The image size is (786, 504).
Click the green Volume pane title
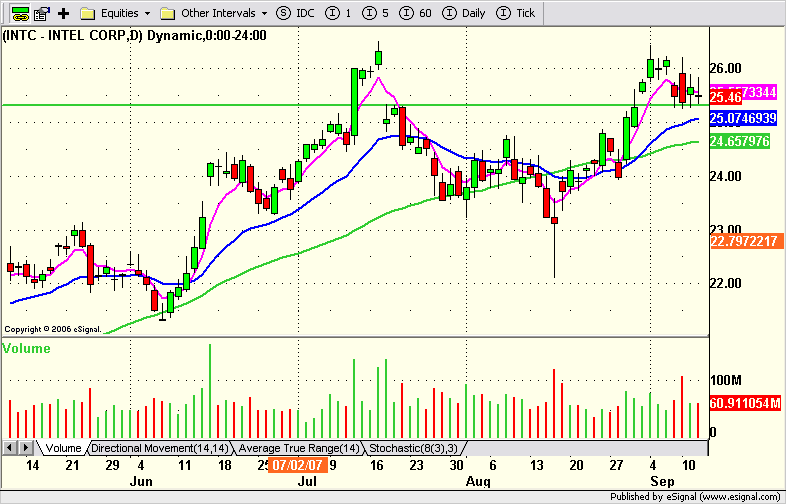pyautogui.click(x=27, y=349)
